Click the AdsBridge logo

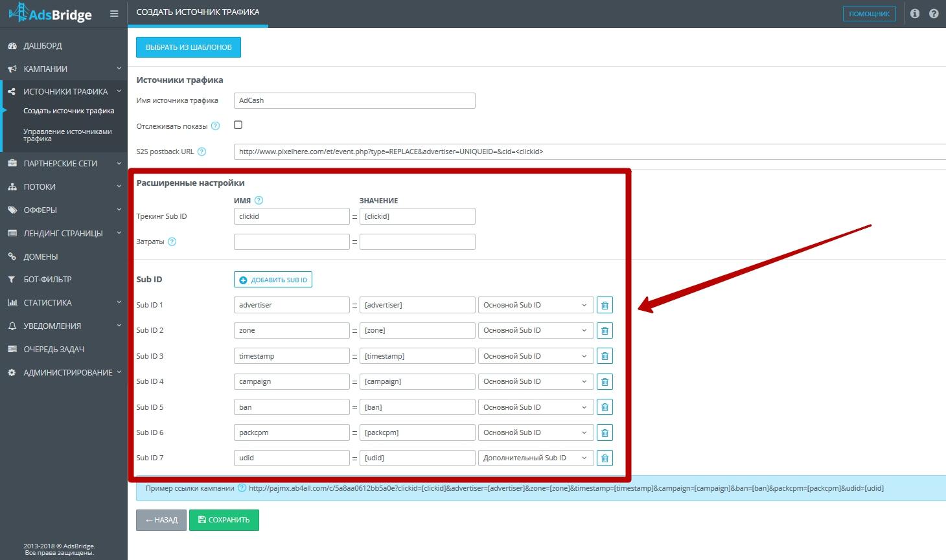[50, 13]
